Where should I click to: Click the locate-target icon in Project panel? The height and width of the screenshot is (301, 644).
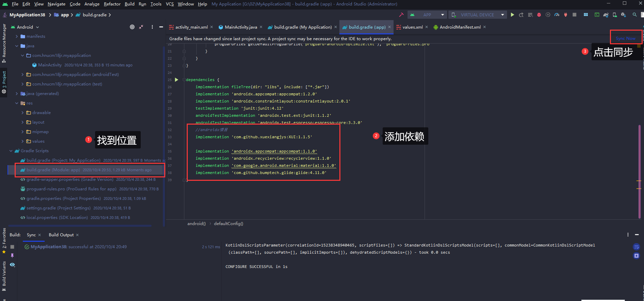[x=132, y=27]
